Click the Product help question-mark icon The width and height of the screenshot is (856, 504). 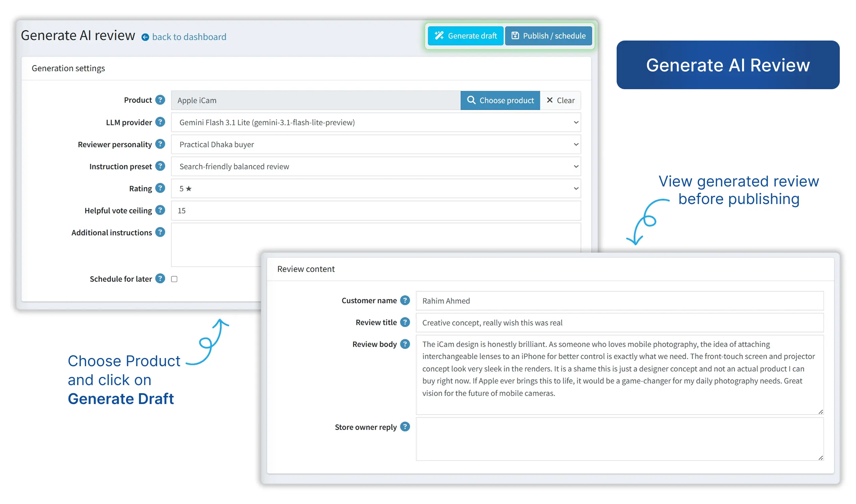point(160,100)
